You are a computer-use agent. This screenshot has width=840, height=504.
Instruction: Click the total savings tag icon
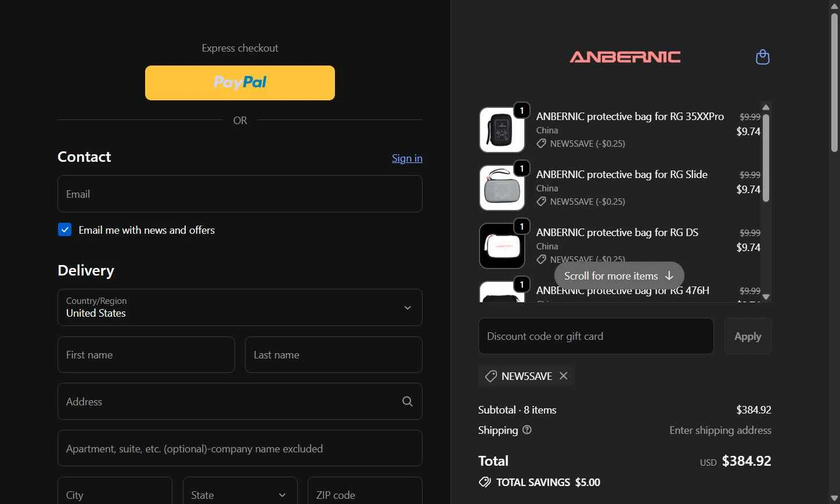pos(485,482)
